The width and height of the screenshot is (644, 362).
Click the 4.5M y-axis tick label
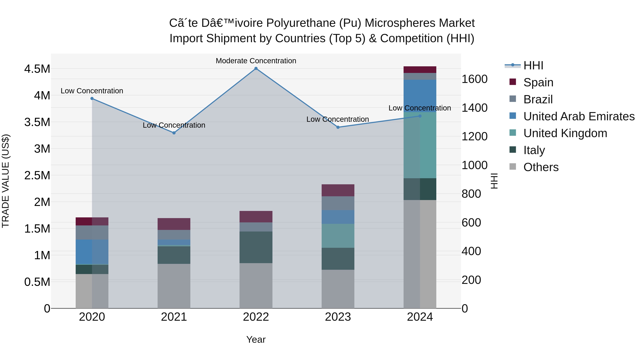[x=37, y=69]
